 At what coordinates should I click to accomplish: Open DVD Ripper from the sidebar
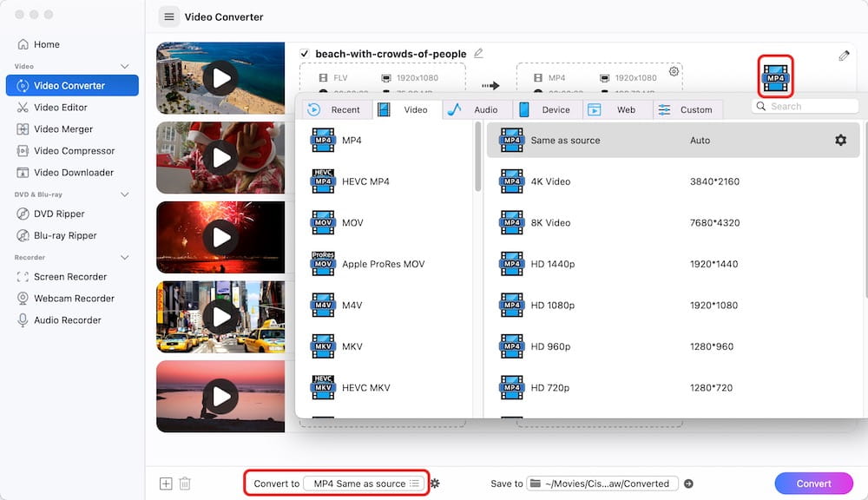pyautogui.click(x=51, y=214)
